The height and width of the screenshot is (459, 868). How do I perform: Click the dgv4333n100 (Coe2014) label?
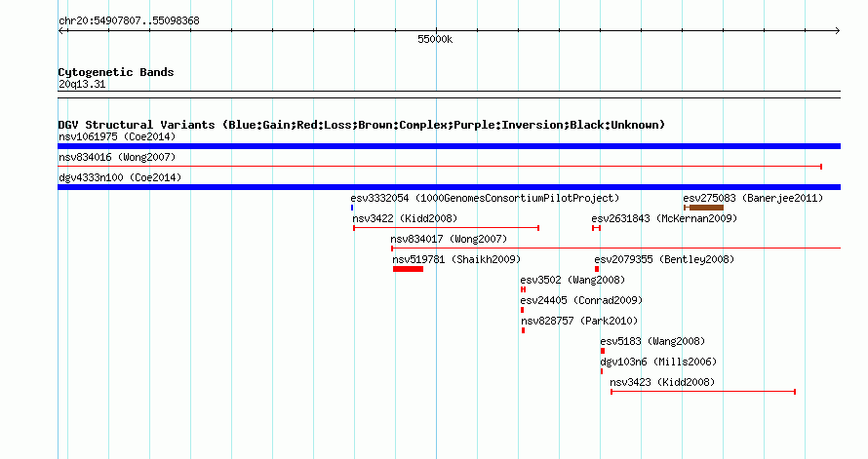click(120, 177)
